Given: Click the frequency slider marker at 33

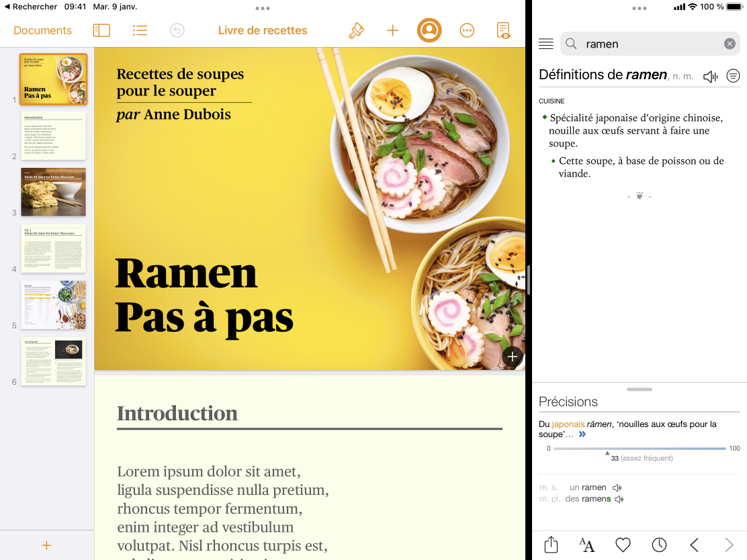Looking at the screenshot, I should pyautogui.click(x=607, y=453).
